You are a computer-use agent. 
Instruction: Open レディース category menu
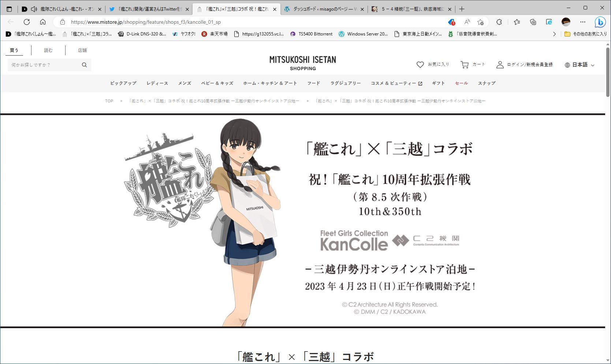157,83
